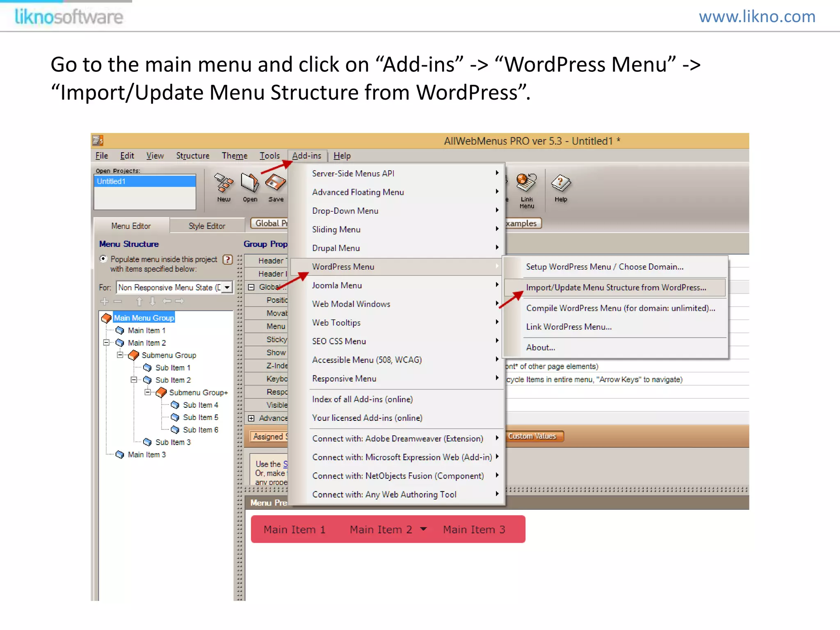Switch to the Menu Editor tab
The height and width of the screenshot is (630, 840).
(x=131, y=226)
